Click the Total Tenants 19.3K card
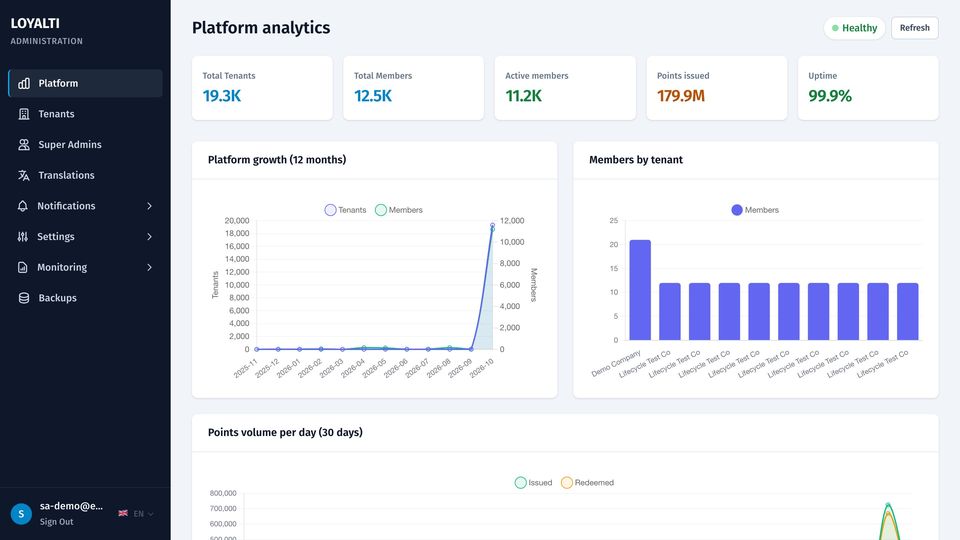 262,88
